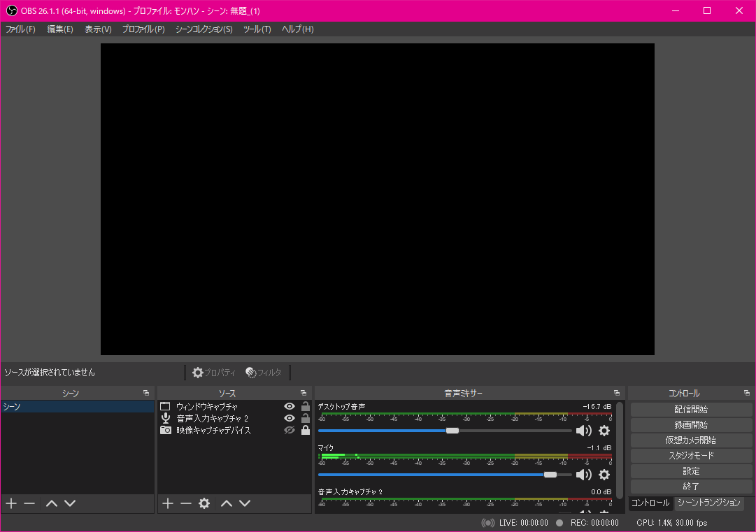Image resolution: width=756 pixels, height=532 pixels.
Task: Move scene down with arrow icon
Action: (70, 503)
